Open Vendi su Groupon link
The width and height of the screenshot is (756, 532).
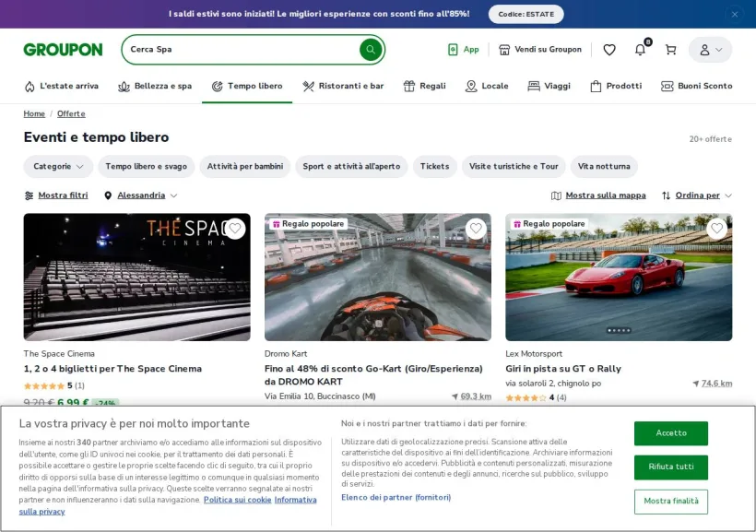[x=540, y=49]
